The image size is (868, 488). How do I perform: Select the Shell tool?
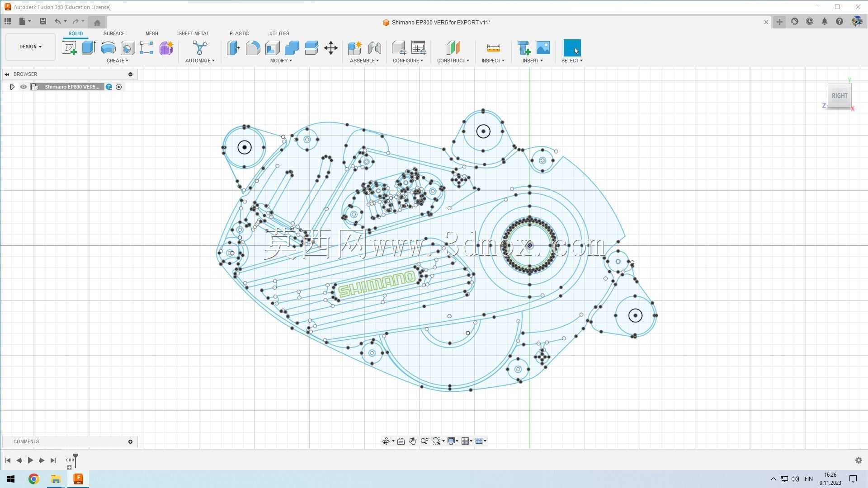click(272, 48)
